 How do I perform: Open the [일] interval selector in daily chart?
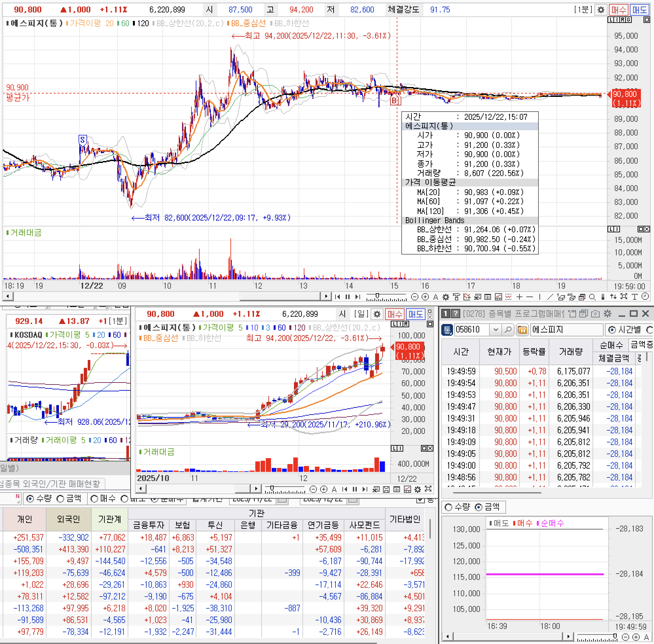click(x=361, y=314)
